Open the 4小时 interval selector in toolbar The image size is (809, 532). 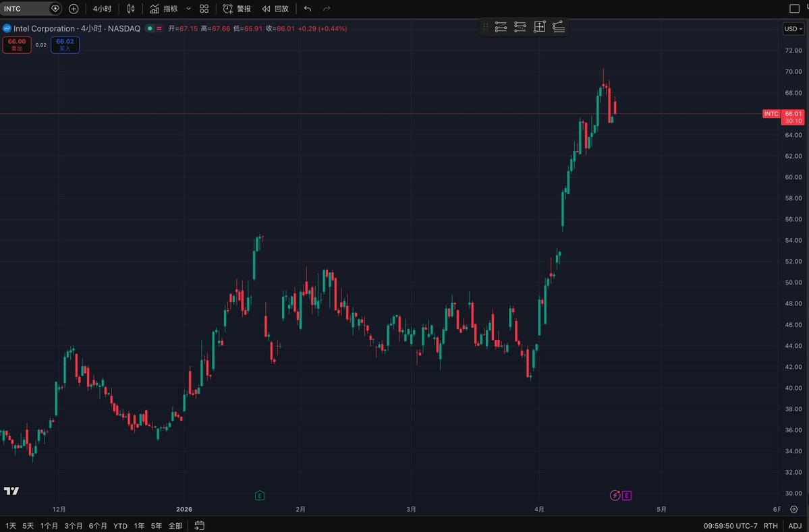[x=102, y=9]
